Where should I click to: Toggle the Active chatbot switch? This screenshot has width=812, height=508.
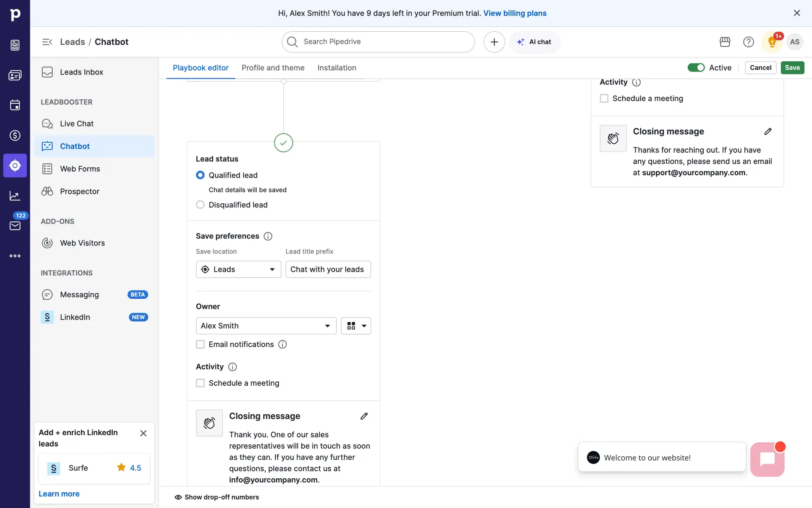click(696, 68)
